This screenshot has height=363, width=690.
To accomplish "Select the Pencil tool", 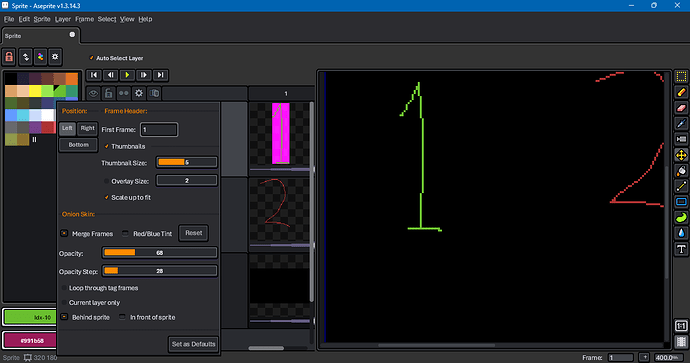I will [681, 92].
